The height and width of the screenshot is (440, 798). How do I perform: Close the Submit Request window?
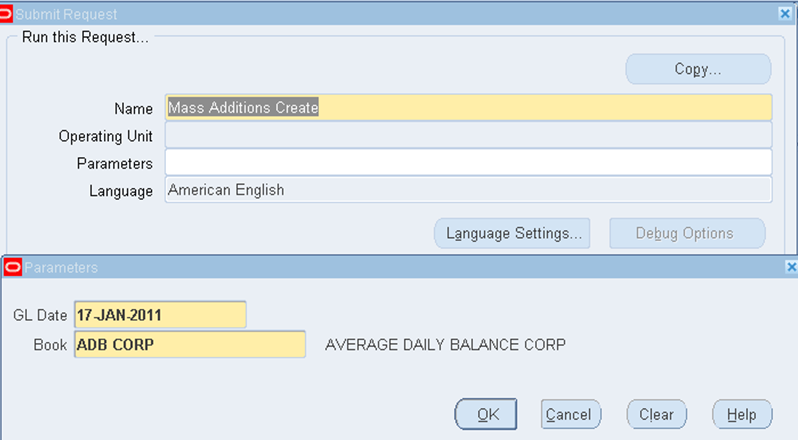[785, 13]
